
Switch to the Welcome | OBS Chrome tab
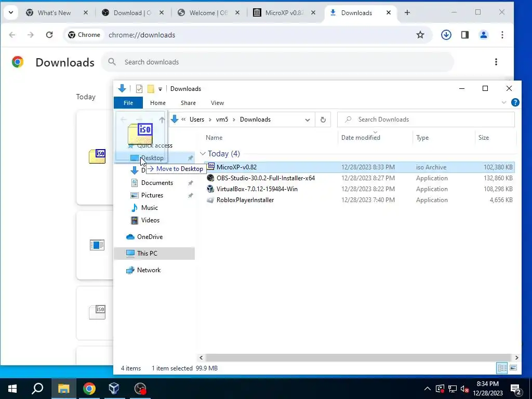208,13
